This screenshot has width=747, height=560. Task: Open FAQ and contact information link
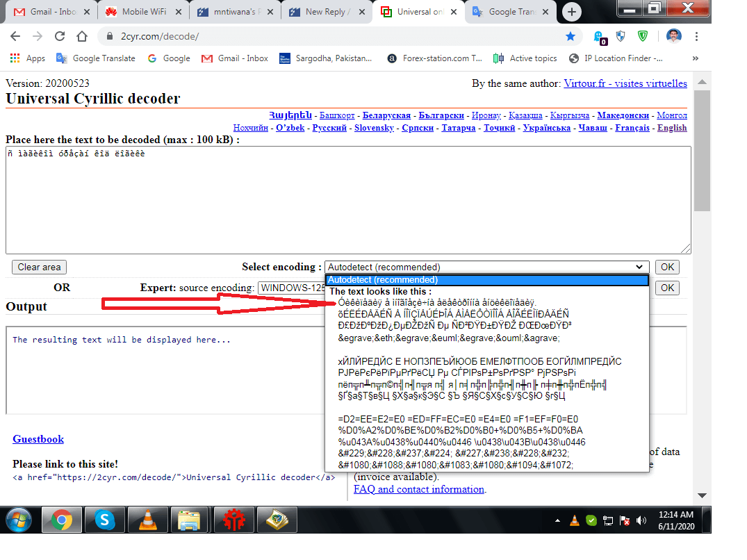click(419, 489)
